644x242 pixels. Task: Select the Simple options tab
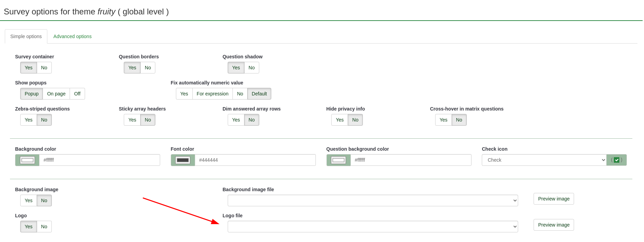pyautogui.click(x=26, y=36)
